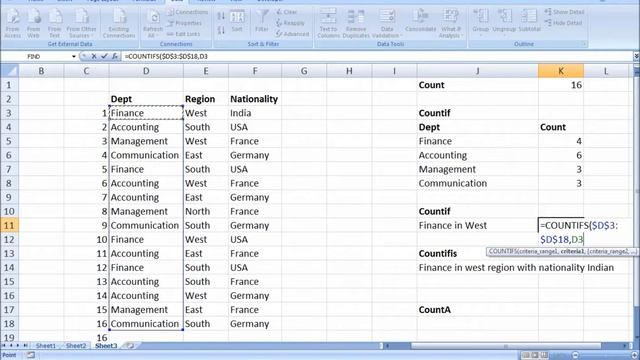Import data with From Web
The image size is (640, 360).
point(33,24)
